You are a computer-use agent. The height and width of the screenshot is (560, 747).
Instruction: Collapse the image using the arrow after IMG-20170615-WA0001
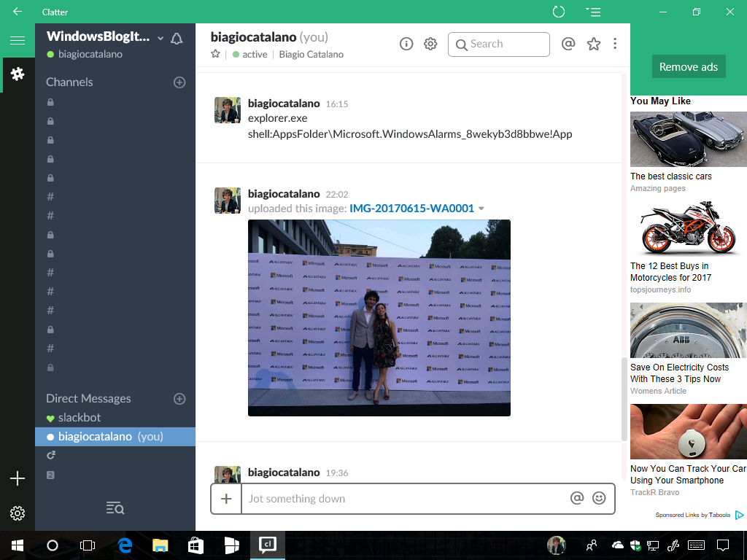(x=481, y=209)
